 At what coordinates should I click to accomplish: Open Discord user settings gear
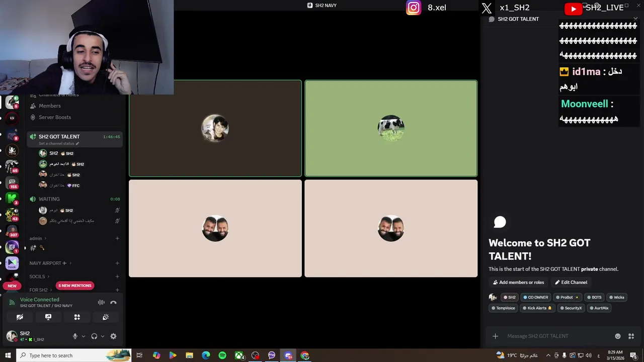pyautogui.click(x=113, y=336)
